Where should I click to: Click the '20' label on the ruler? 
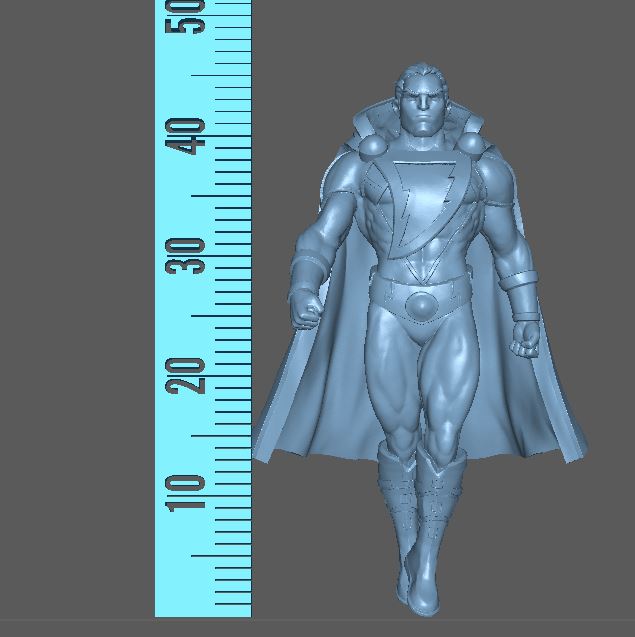(185, 376)
